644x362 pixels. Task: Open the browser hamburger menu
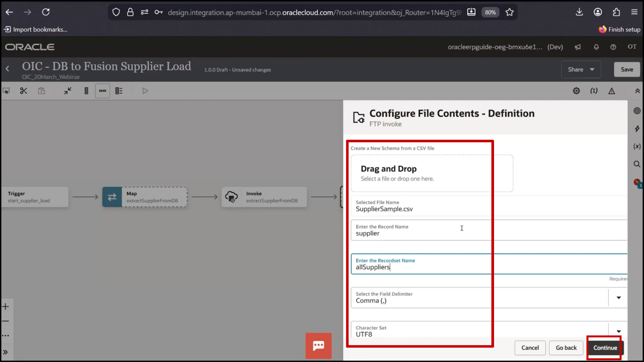click(634, 12)
